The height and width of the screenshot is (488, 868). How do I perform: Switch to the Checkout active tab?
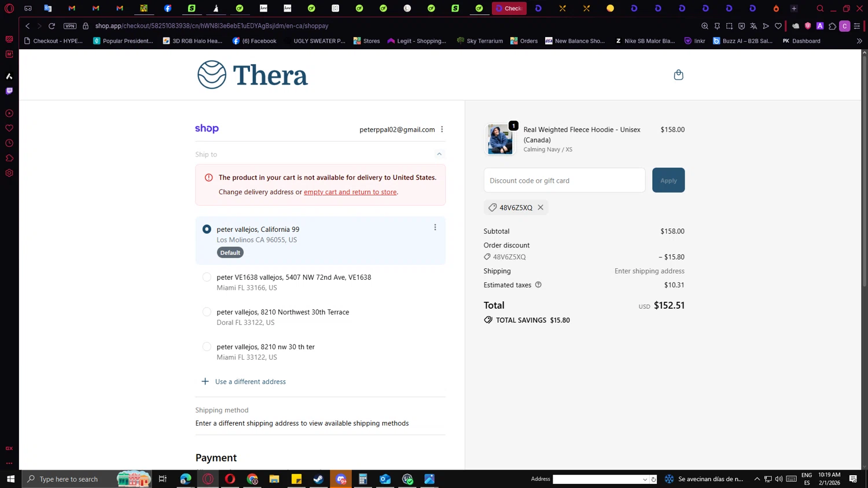pos(509,9)
